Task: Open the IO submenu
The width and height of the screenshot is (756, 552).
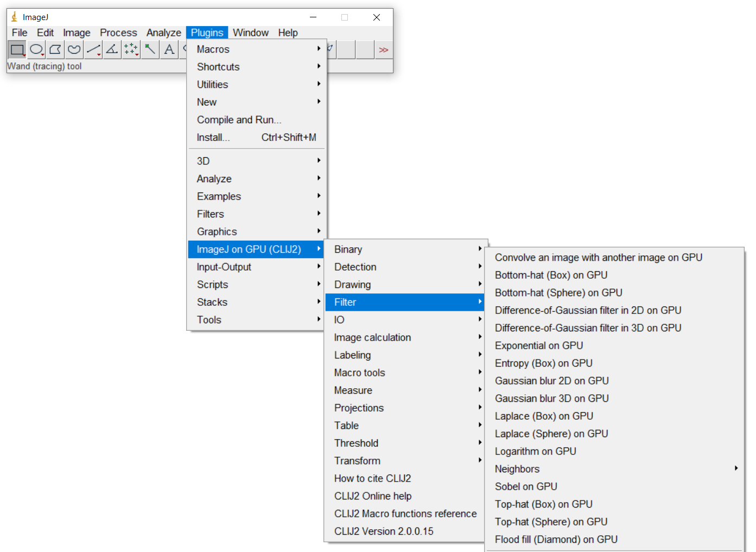Action: pos(404,320)
